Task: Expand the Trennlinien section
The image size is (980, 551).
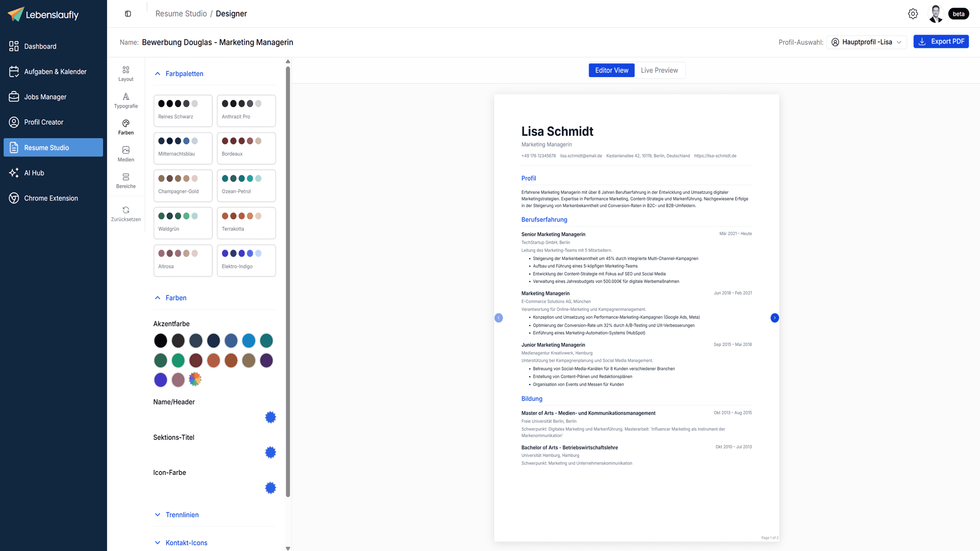Action: pos(181,515)
